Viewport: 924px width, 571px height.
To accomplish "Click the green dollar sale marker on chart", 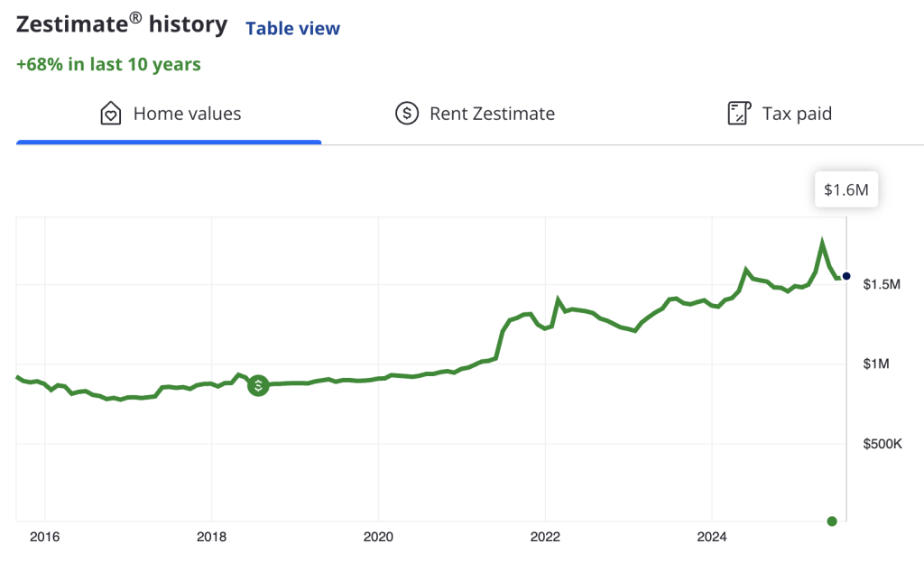I will point(258,385).
